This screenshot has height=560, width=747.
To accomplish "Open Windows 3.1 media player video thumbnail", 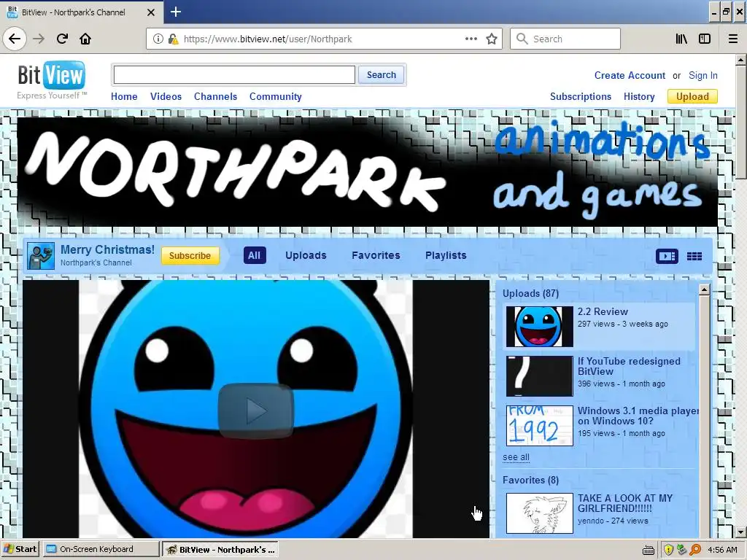I will (539, 426).
